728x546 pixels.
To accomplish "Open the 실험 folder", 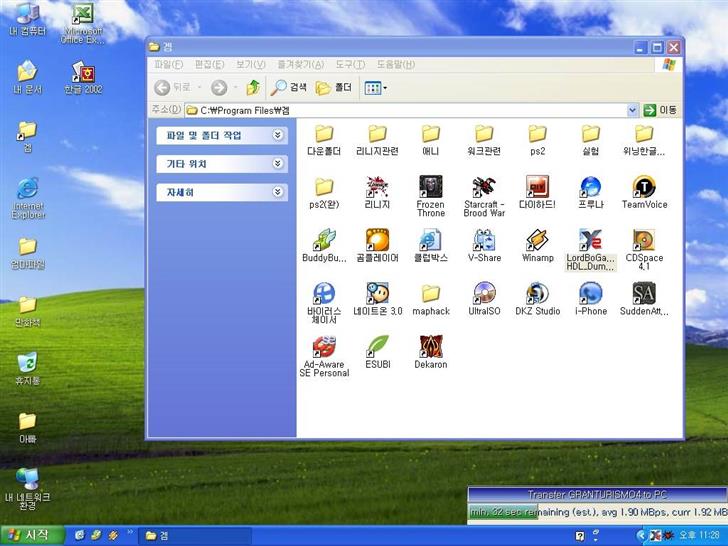I will click(591, 139).
